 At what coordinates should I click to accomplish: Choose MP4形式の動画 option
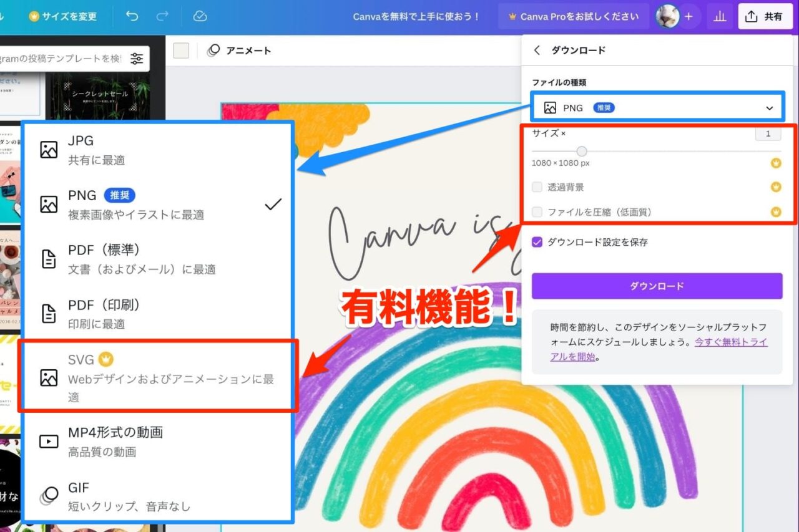tap(157, 442)
